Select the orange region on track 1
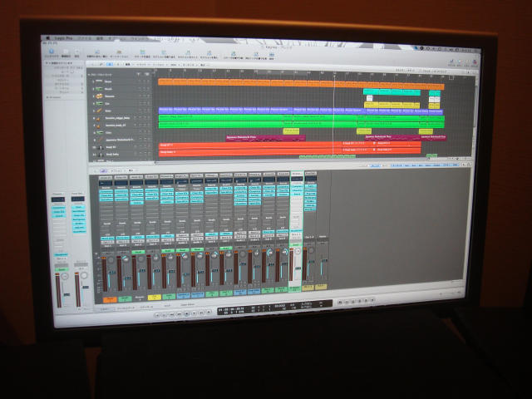This screenshot has height=399, width=532. click(x=301, y=82)
